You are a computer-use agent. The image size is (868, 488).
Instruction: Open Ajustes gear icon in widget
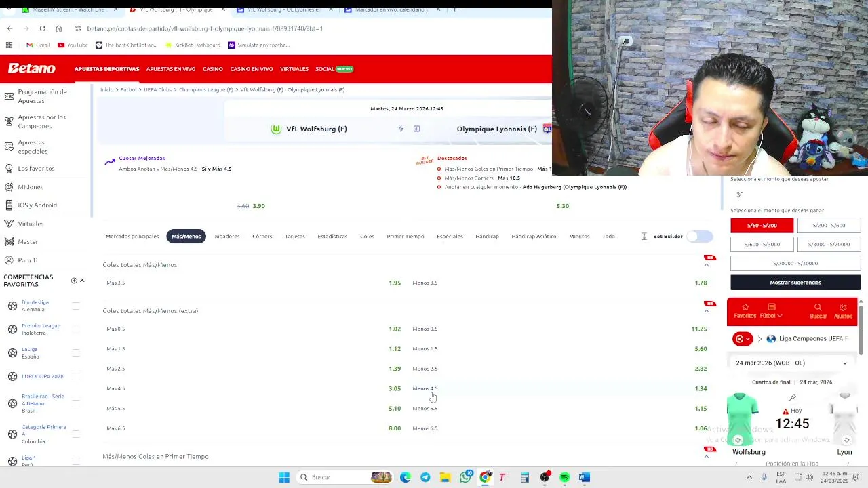click(x=843, y=307)
